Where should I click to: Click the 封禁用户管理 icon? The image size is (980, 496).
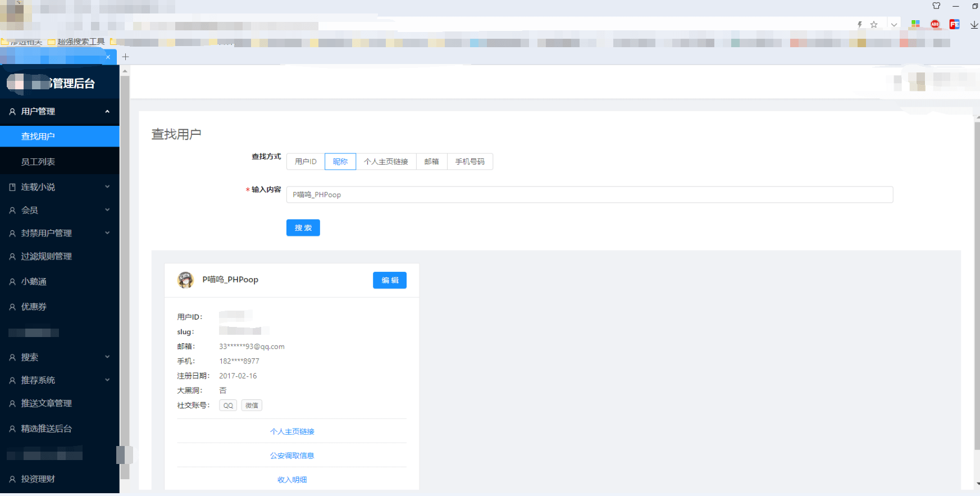click(x=12, y=233)
